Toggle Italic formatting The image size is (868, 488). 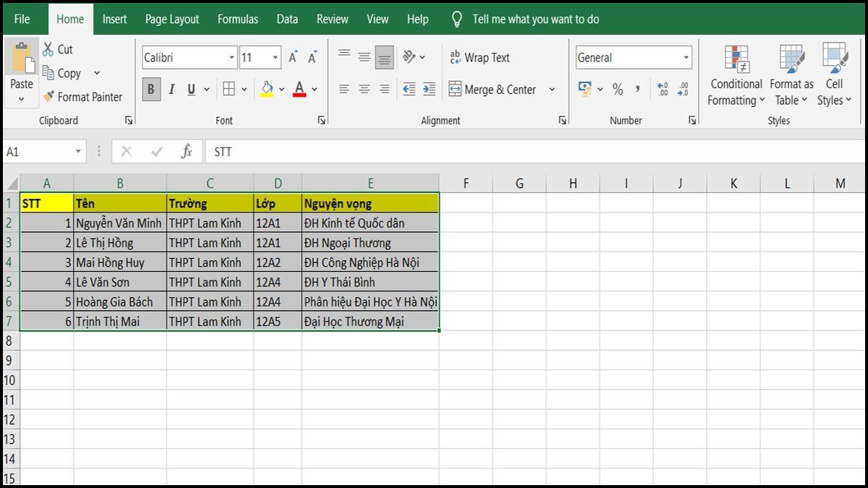171,89
